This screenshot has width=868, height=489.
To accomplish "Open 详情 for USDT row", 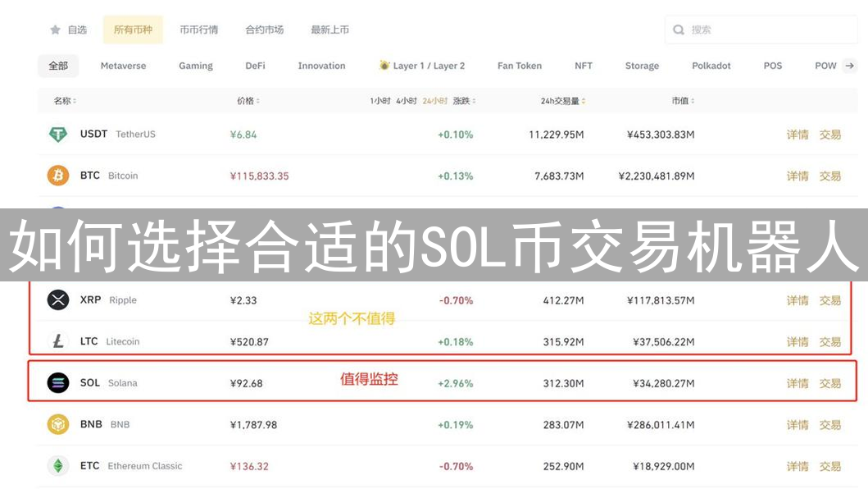I will click(798, 135).
